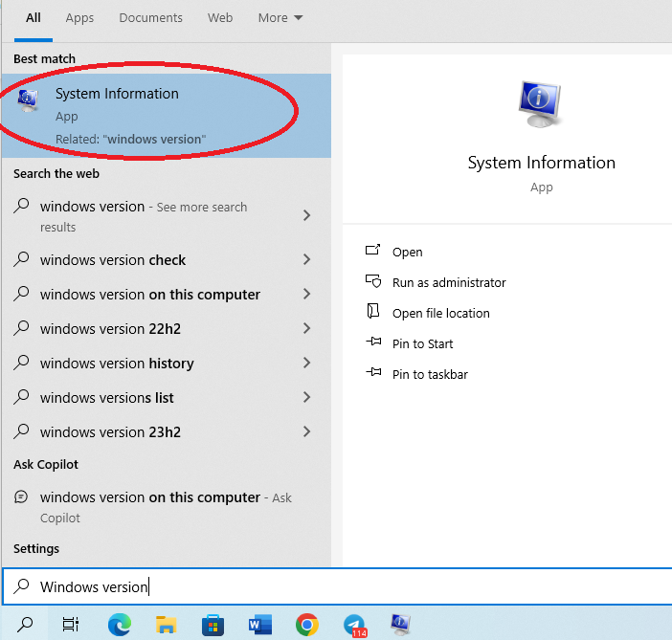Viewport: 672px width, 640px height.
Task: Switch to the Web tab
Action: (x=220, y=18)
